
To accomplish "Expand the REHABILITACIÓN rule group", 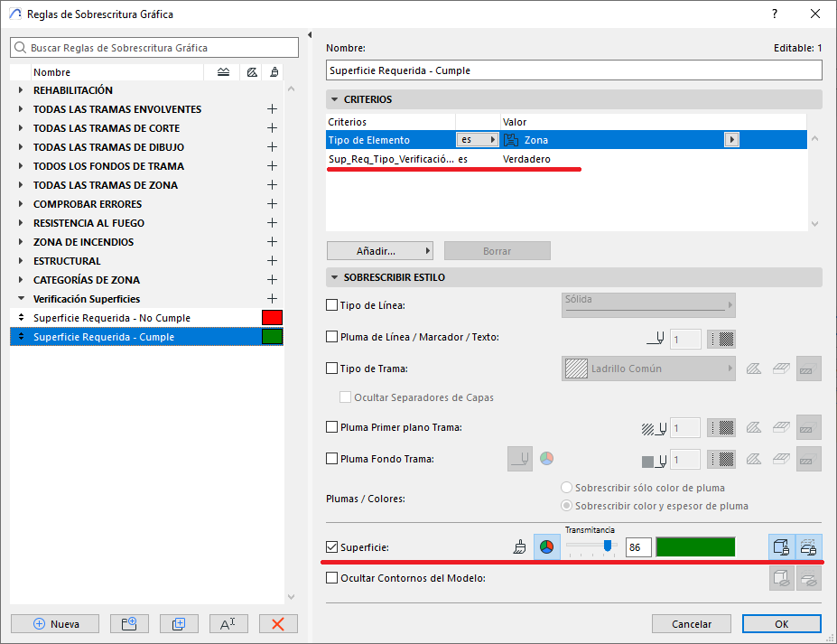I will (21, 90).
